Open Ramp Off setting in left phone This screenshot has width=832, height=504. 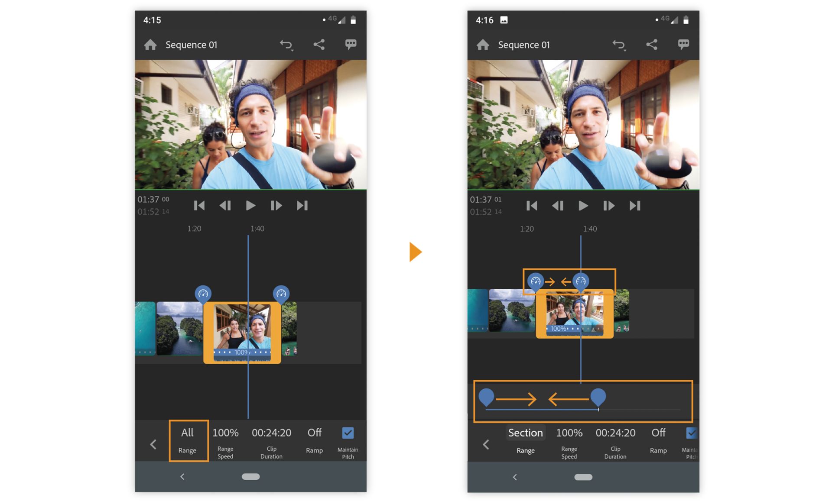click(x=314, y=440)
